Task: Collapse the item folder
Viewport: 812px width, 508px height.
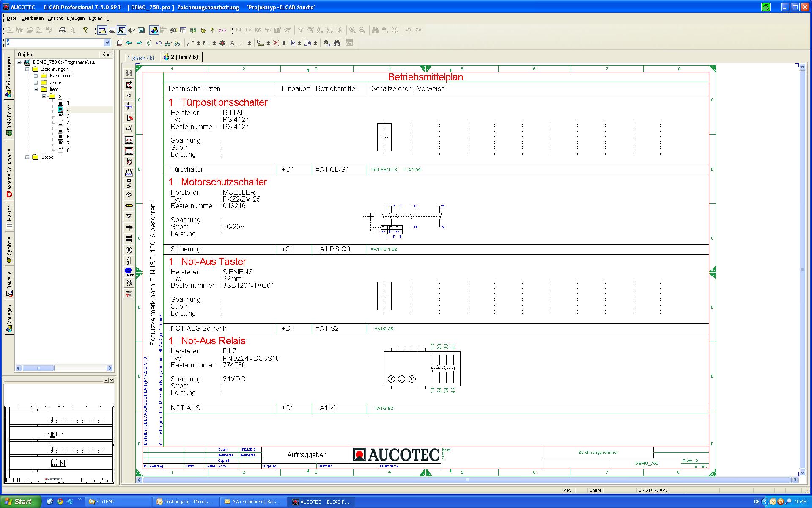Action: click(x=36, y=89)
